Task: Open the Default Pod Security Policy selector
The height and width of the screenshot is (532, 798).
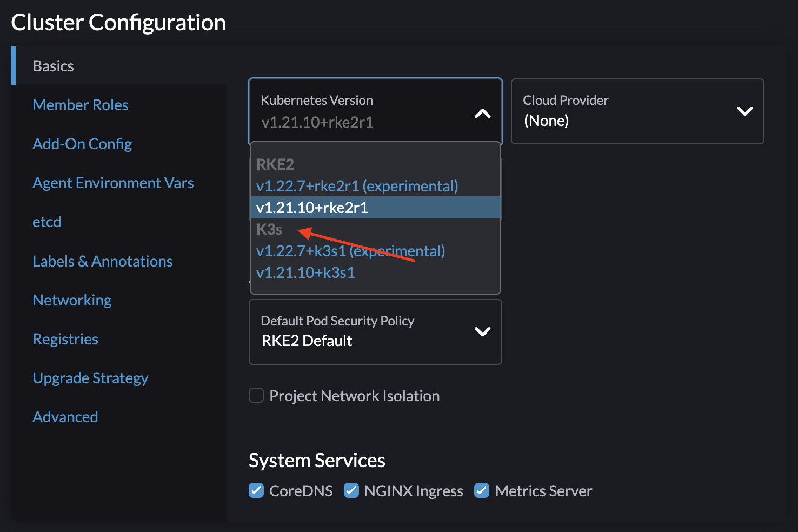Action: coord(375,332)
